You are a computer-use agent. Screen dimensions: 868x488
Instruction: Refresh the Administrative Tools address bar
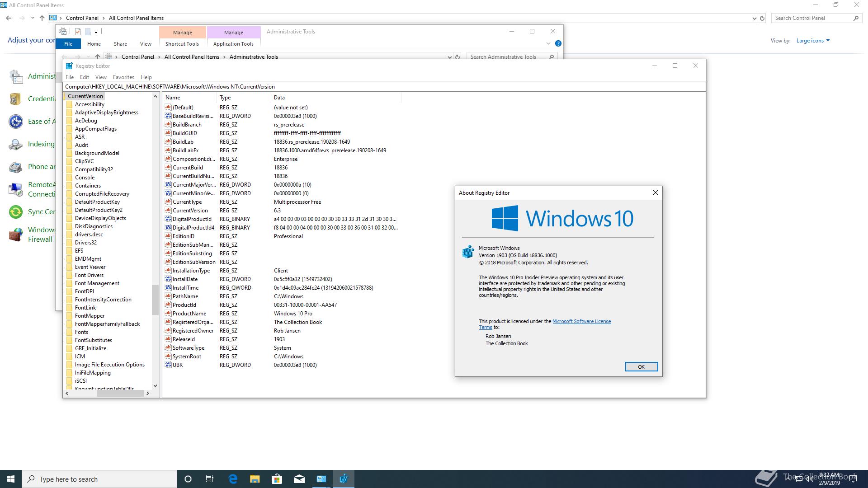coord(458,57)
